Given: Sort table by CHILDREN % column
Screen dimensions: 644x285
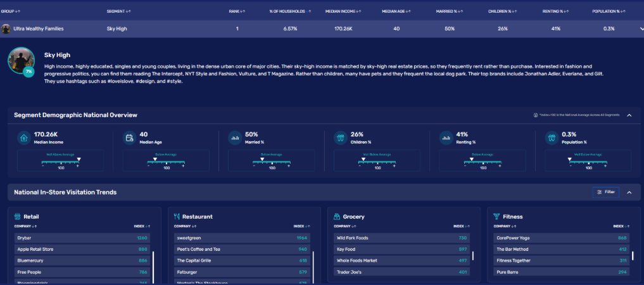Looking at the screenshot, I should tap(503, 11).
